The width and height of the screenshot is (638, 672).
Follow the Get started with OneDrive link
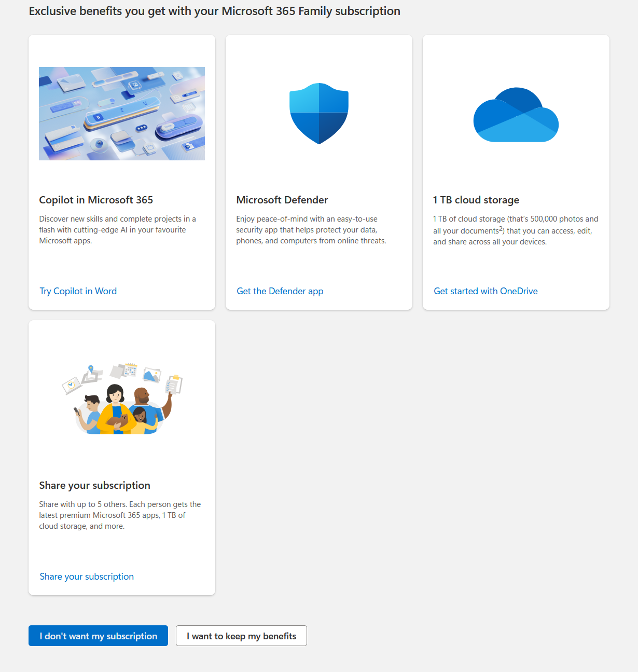click(486, 291)
